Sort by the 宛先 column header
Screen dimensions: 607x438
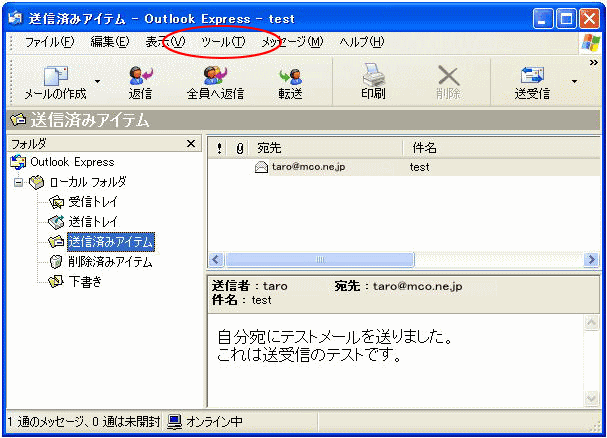tap(327, 148)
